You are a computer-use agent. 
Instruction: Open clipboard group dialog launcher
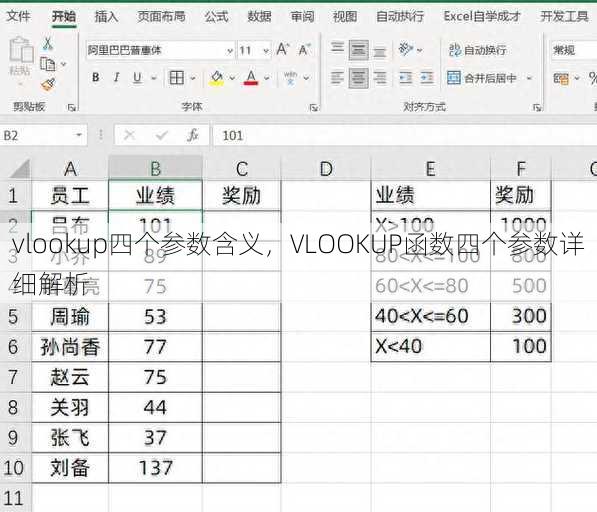click(x=71, y=108)
